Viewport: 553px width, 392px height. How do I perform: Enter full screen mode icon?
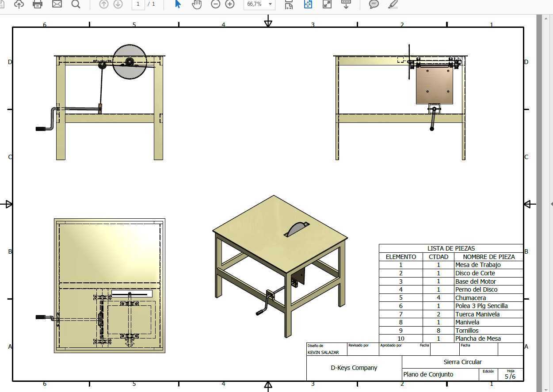click(x=327, y=4)
